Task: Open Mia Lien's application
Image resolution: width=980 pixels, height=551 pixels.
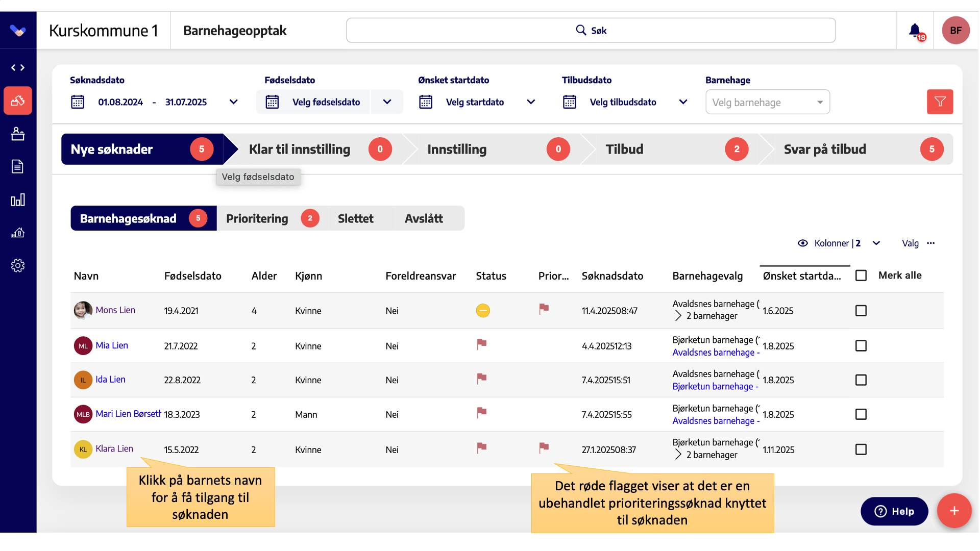Action: click(x=112, y=345)
